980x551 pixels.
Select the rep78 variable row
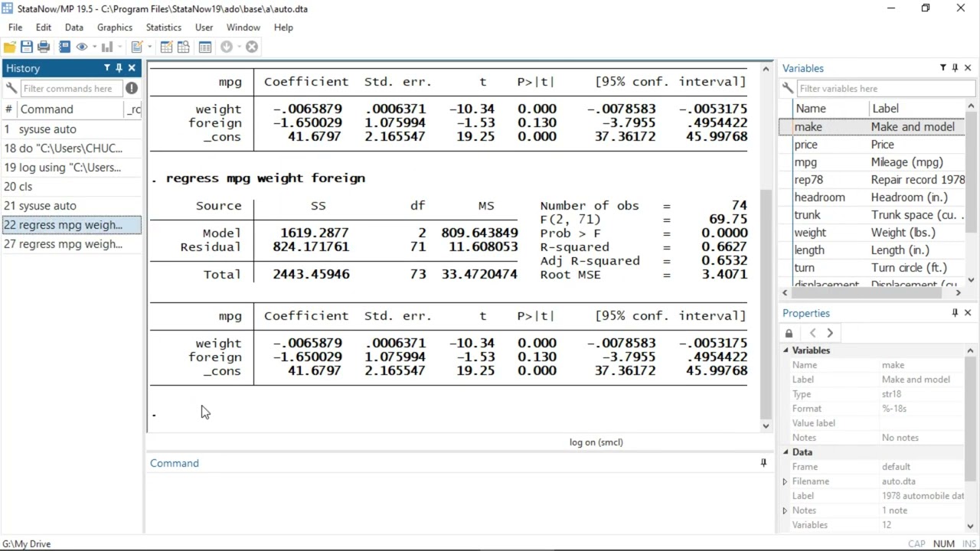point(872,180)
